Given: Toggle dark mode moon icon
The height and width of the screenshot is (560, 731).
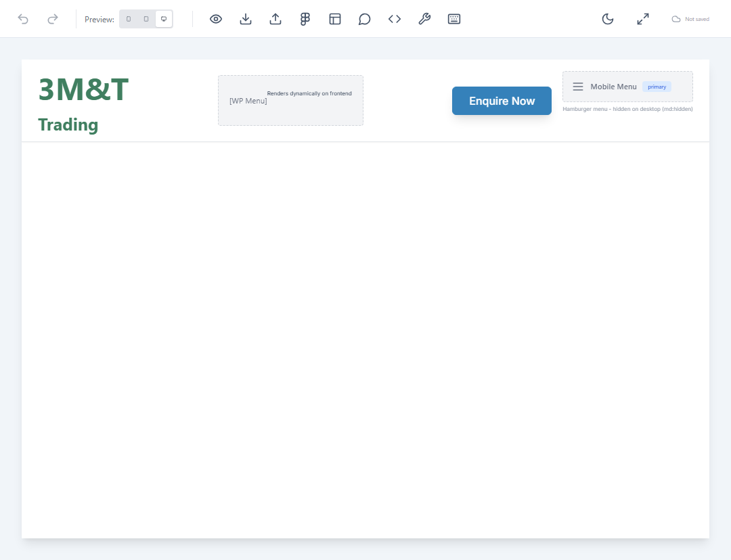Looking at the screenshot, I should (607, 19).
